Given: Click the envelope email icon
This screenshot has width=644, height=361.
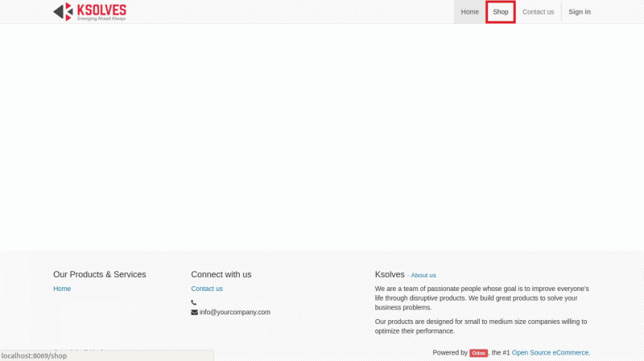Looking at the screenshot, I should [x=194, y=312].
